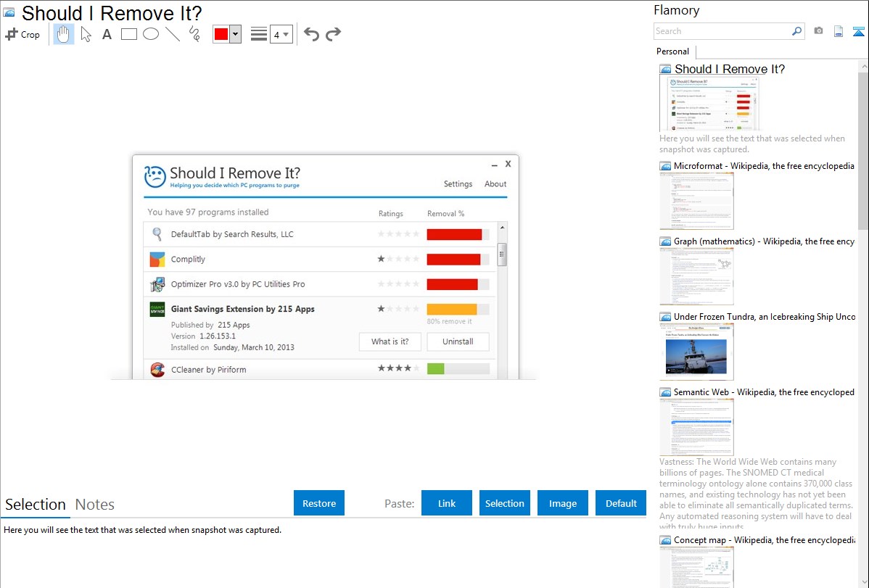Click the Should I Remove It title icon

9,13
